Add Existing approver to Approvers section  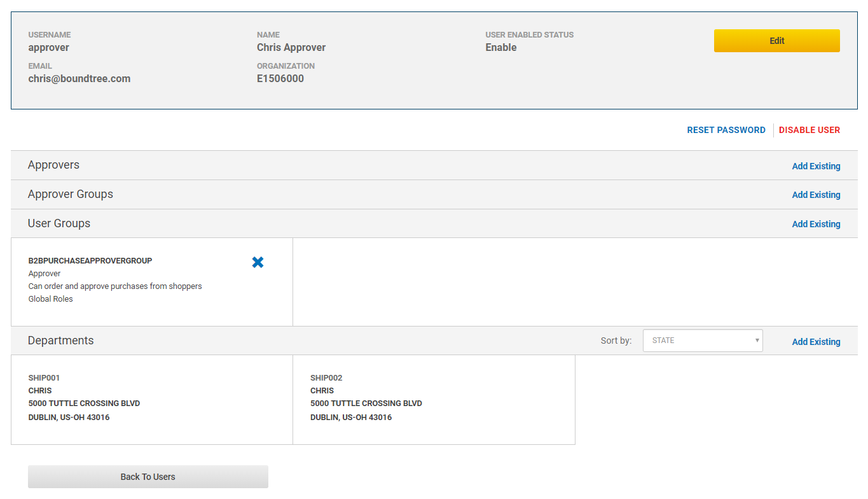click(816, 165)
